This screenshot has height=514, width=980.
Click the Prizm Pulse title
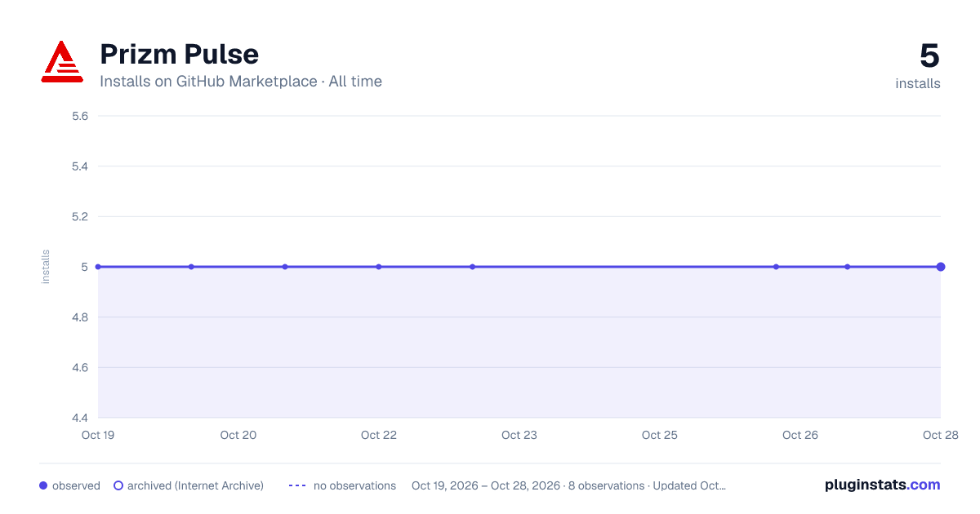click(179, 54)
